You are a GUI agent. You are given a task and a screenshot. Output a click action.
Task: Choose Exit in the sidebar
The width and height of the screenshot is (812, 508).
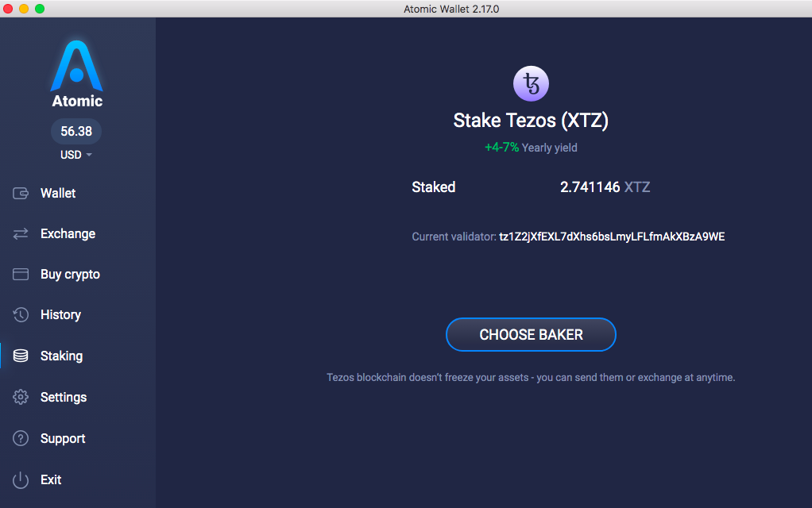(x=51, y=479)
